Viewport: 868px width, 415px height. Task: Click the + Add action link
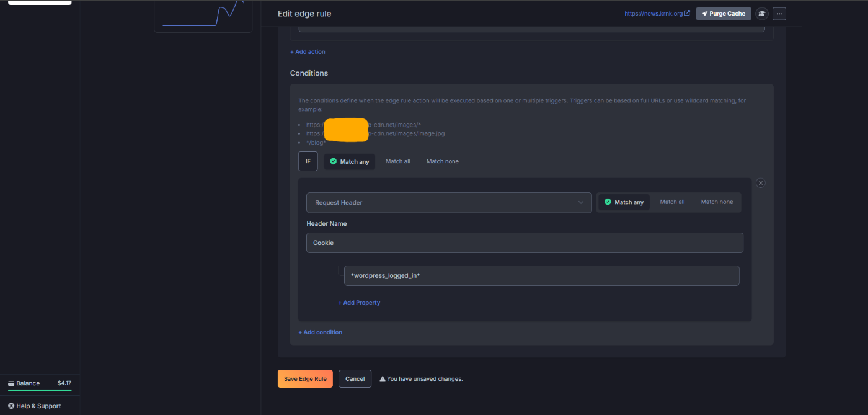[x=308, y=52]
